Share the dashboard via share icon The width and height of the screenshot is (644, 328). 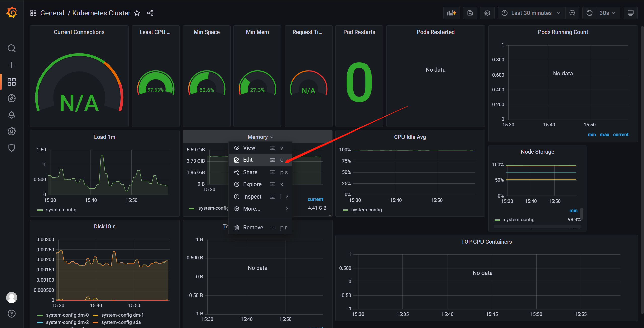(150, 13)
